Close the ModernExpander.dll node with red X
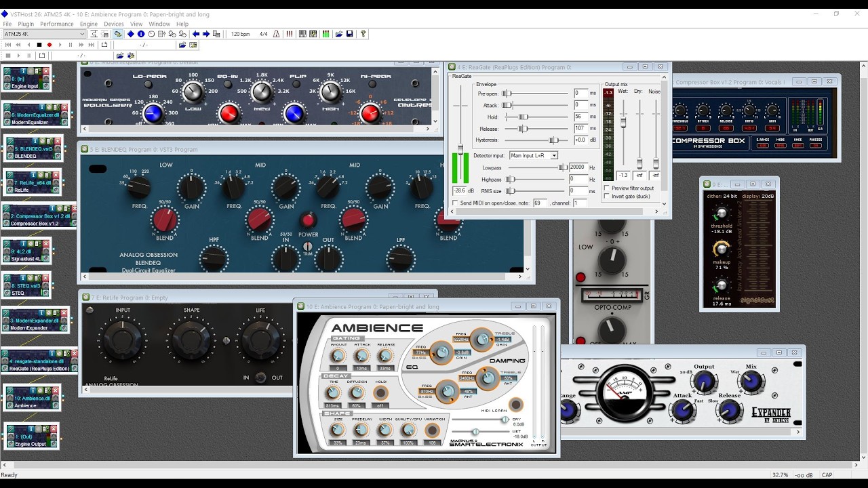Image resolution: width=868 pixels, height=488 pixels. click(x=64, y=312)
